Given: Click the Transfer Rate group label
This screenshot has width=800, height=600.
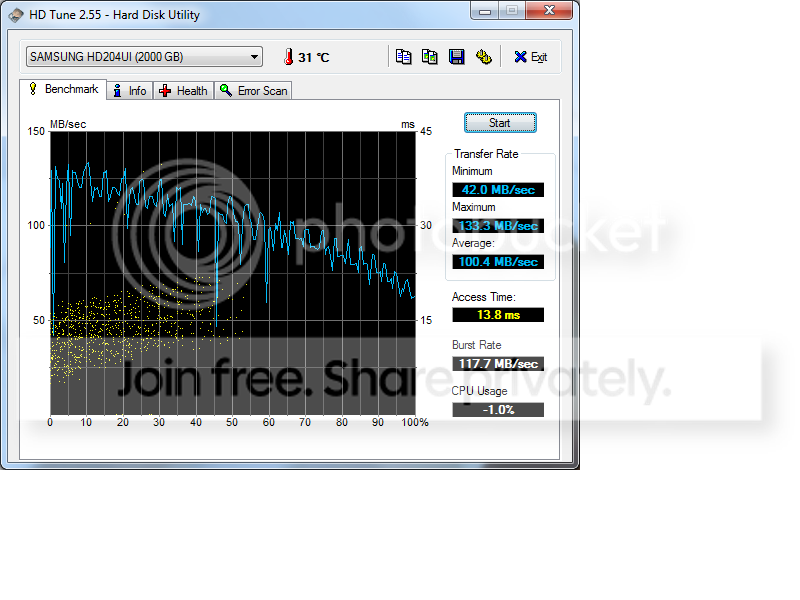Looking at the screenshot, I should (x=486, y=154).
